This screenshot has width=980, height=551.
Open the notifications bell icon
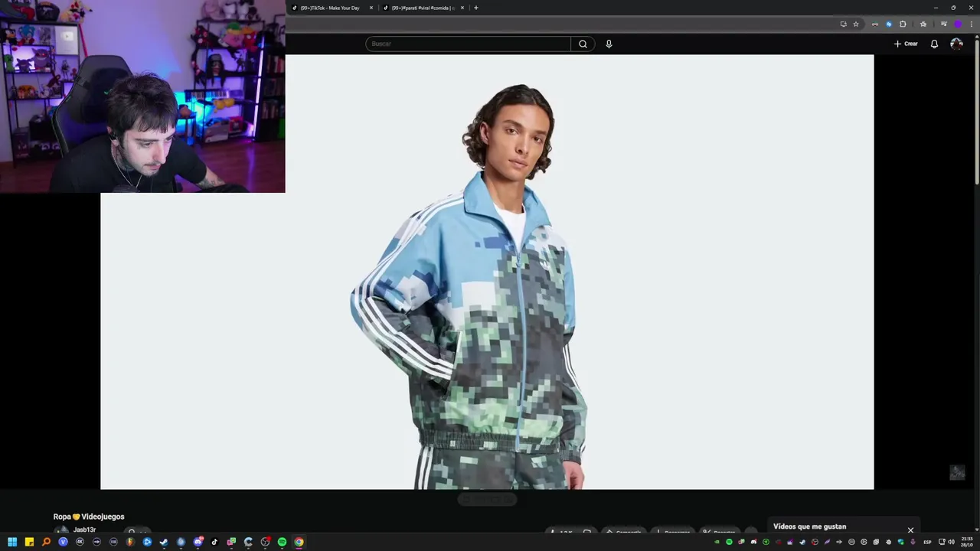934,44
